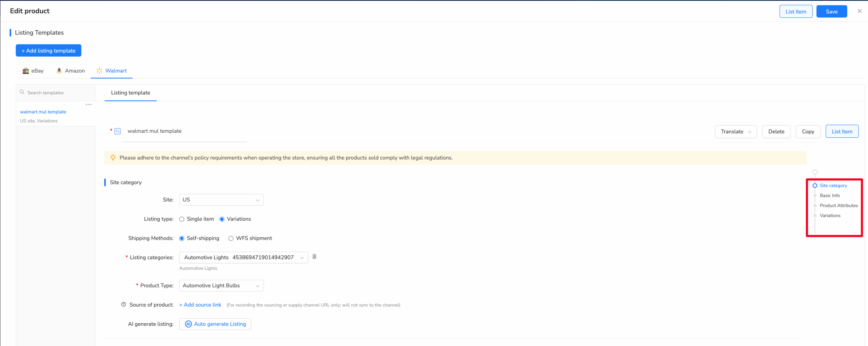Select the Walmart tab
The width and height of the screenshot is (868, 346).
112,71
